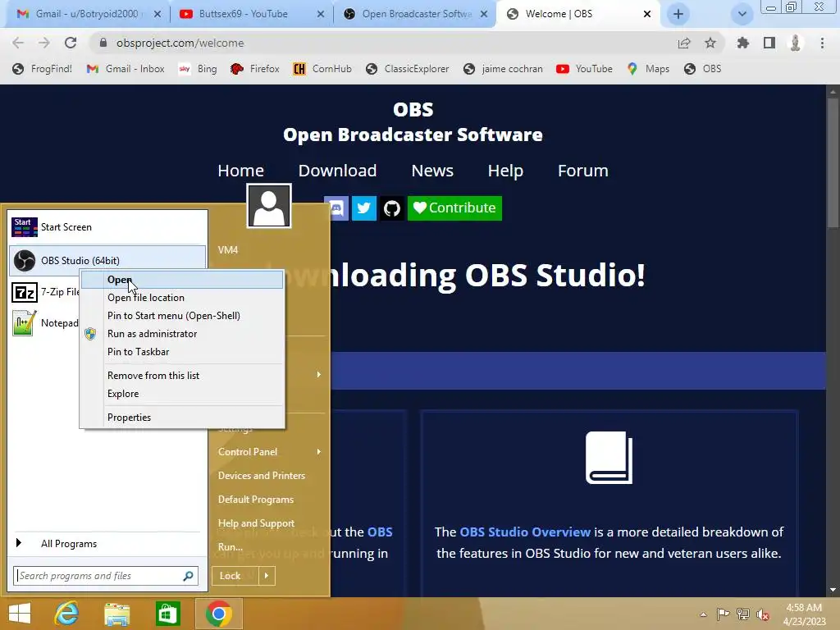The image size is (840, 630).
Task: Click the share page icon in address bar
Action: point(684,43)
